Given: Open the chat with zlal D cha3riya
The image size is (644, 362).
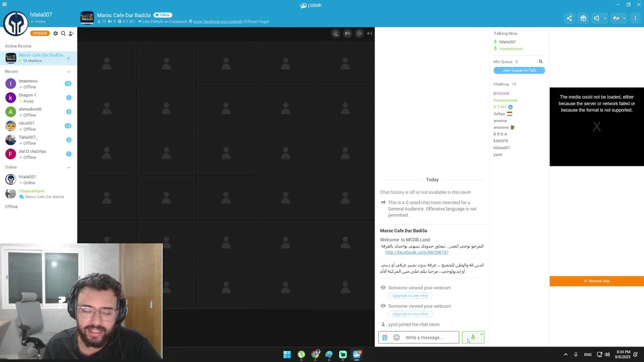Looking at the screenshot, I should 38,154.
